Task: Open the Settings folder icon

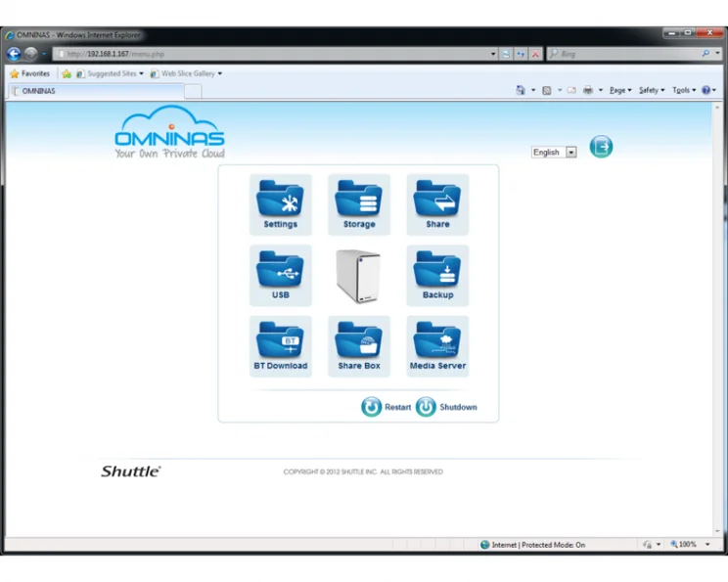Action: coord(281,204)
